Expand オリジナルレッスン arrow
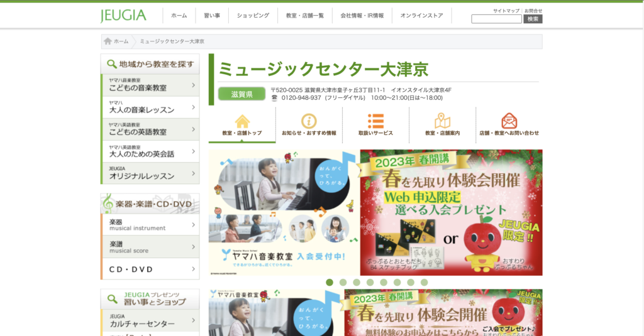The width and height of the screenshot is (644, 336). click(194, 173)
